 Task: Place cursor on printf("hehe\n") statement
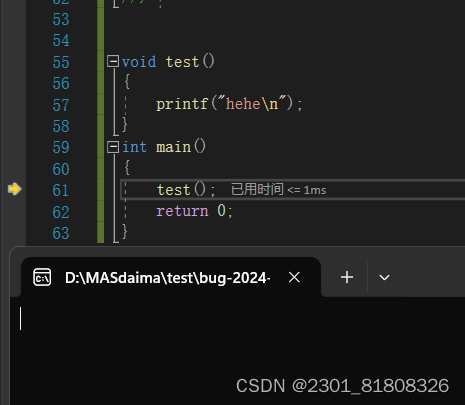pos(229,104)
